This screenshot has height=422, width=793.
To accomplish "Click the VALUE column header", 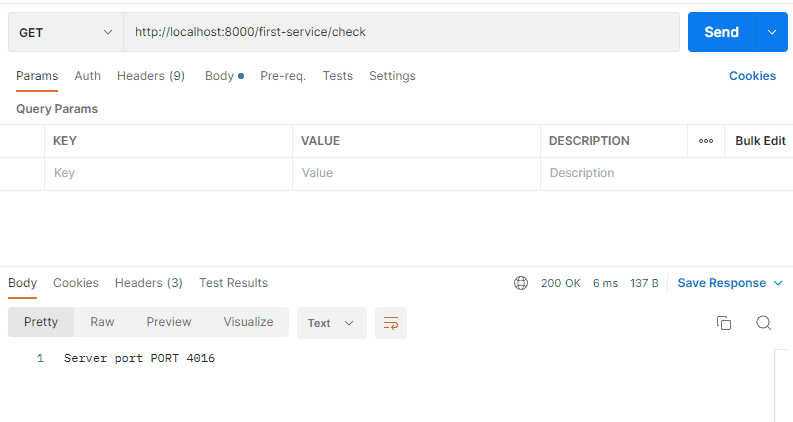I will [320, 141].
